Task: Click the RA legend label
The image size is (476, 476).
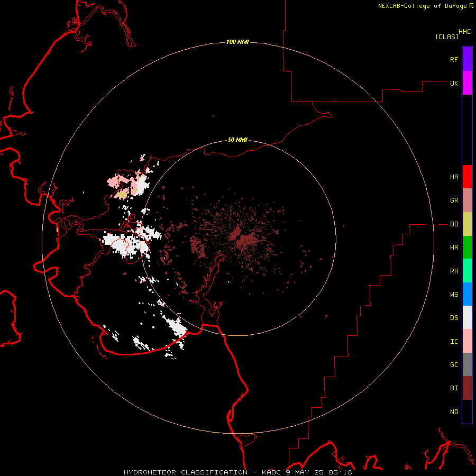Action: pyautogui.click(x=454, y=271)
